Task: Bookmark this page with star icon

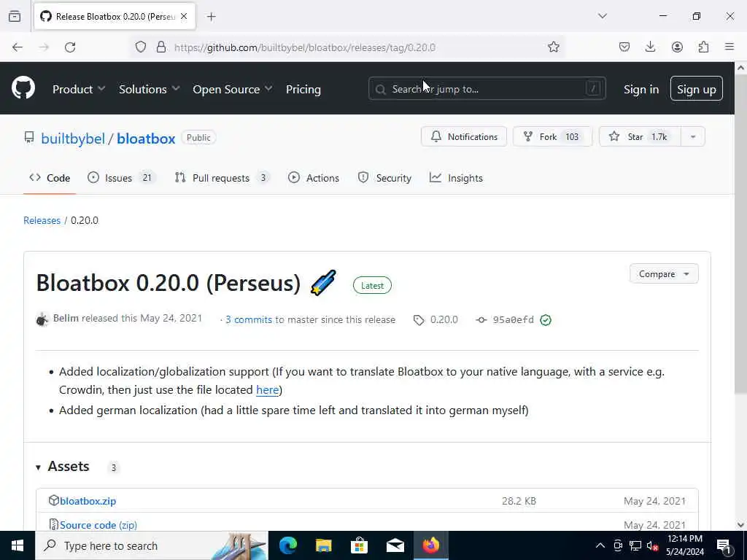Action: [553, 47]
